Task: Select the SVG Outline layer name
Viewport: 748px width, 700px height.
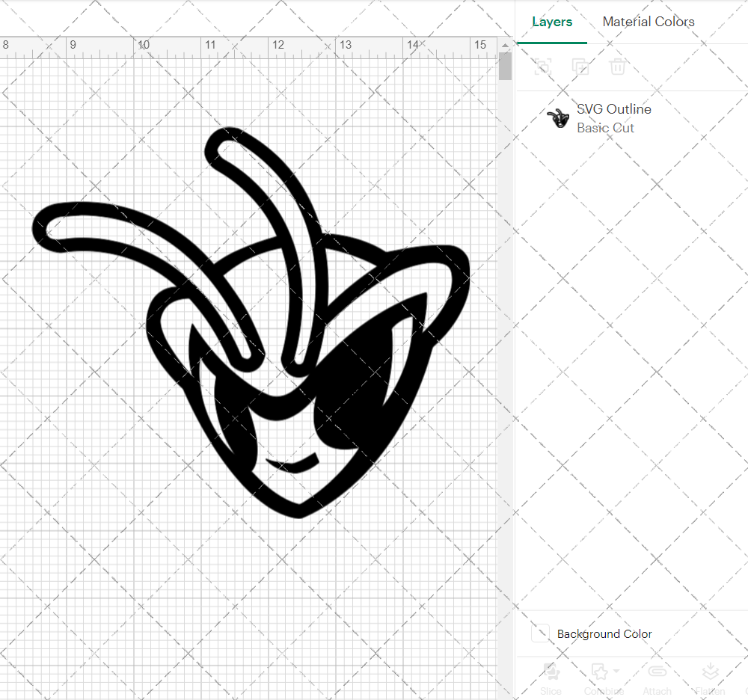Action: click(614, 109)
